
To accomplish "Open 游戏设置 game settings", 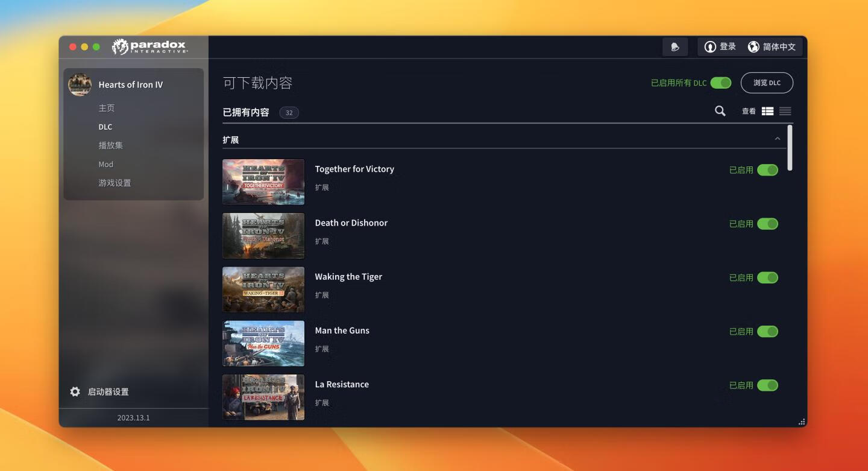I will point(115,183).
